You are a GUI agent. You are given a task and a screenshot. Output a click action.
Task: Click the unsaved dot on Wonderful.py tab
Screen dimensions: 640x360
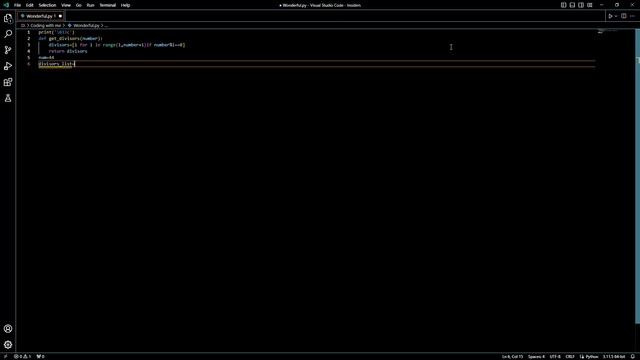tap(60, 16)
